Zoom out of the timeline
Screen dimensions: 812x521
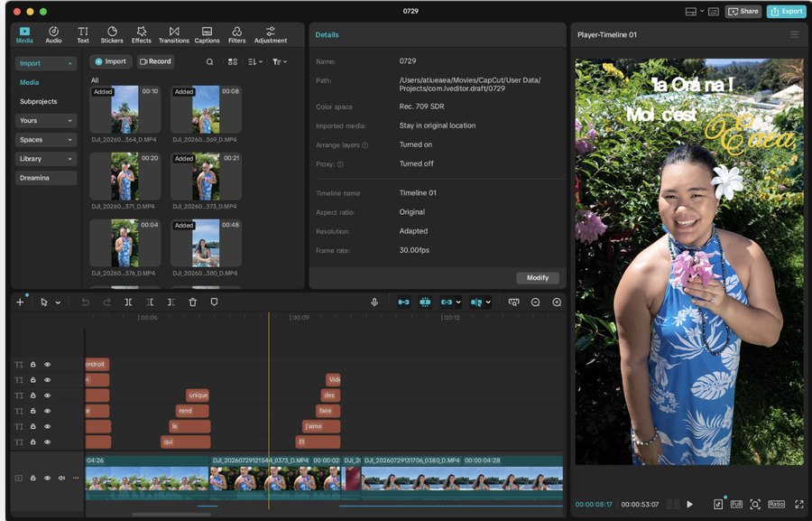(535, 302)
